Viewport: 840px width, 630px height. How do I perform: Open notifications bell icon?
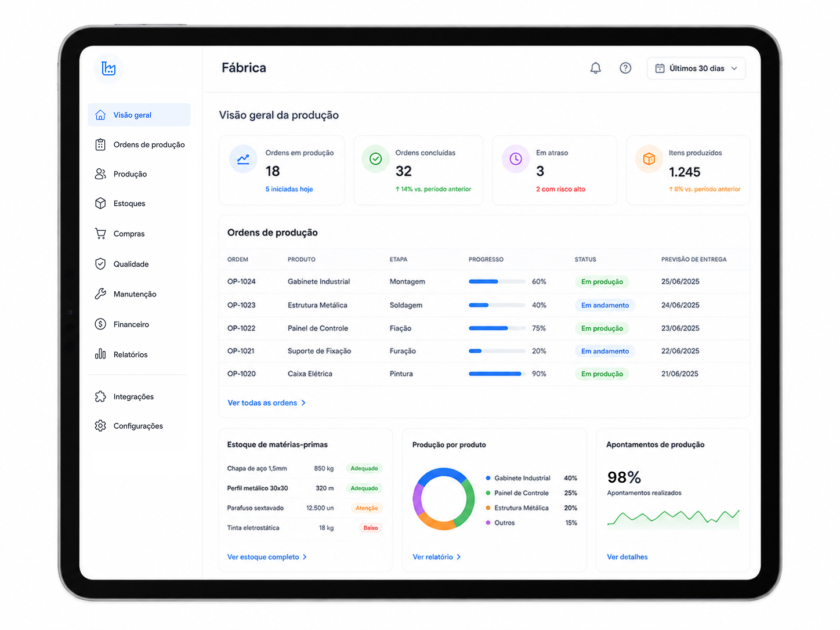pos(595,68)
